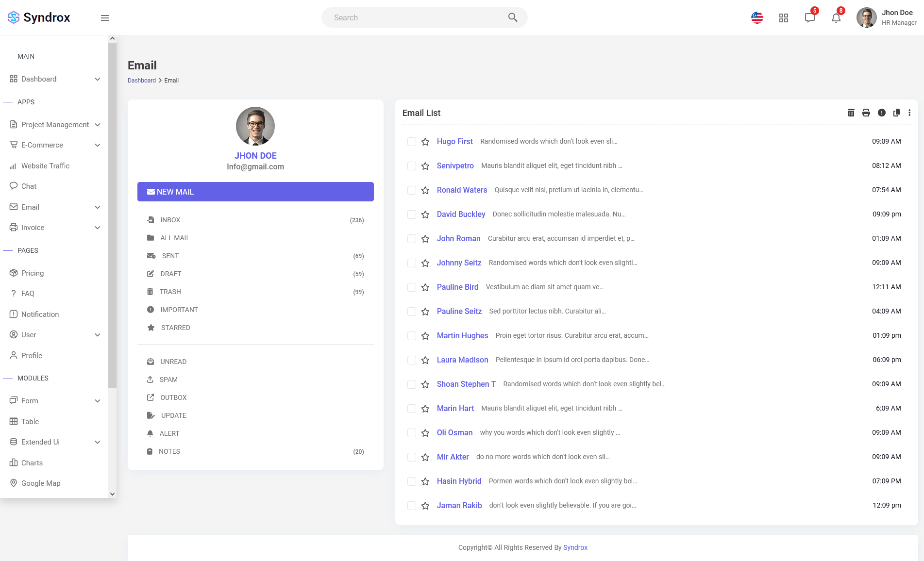This screenshot has width=924, height=561.
Task: Open the three-dot more options menu
Action: (x=909, y=113)
